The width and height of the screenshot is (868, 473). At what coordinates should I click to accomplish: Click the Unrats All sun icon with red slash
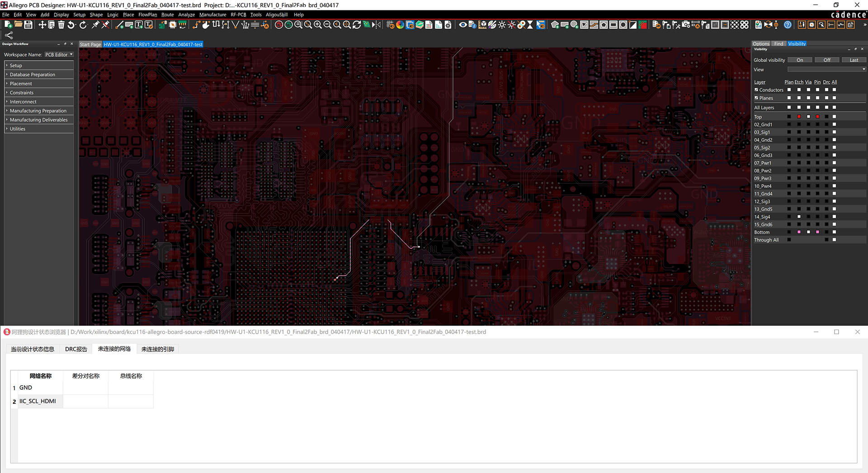(511, 24)
